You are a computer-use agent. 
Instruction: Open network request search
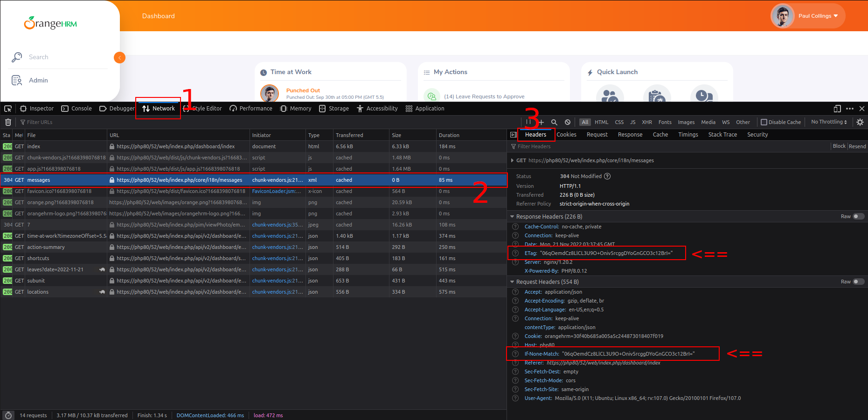tap(554, 122)
